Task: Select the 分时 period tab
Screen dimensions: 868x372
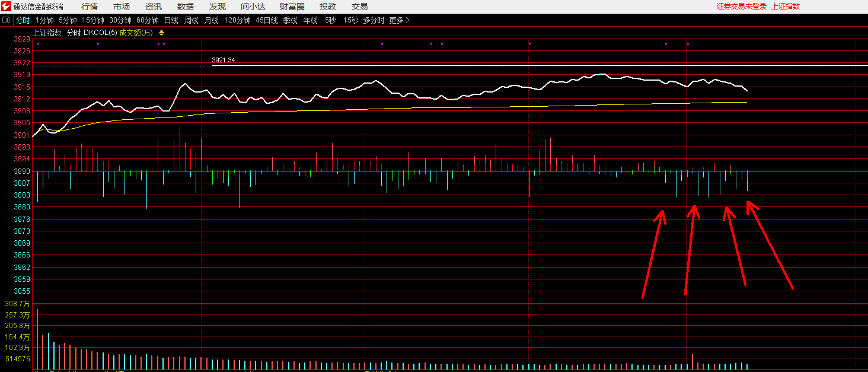Action: [x=23, y=20]
